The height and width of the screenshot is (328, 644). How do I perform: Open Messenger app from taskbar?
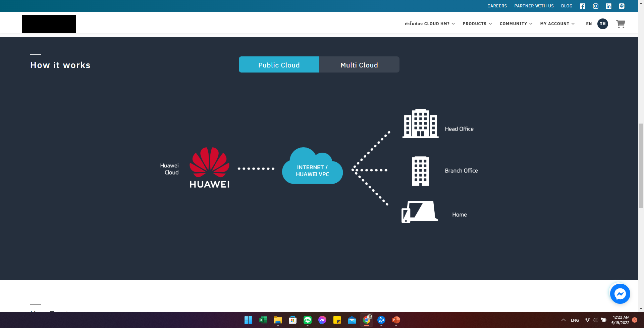point(322,320)
